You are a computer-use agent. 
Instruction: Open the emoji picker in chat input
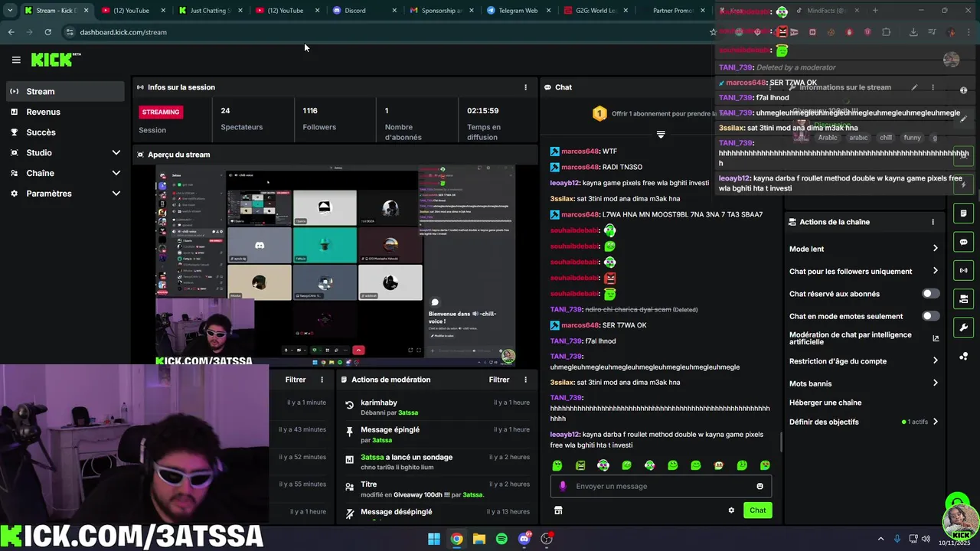(x=759, y=486)
